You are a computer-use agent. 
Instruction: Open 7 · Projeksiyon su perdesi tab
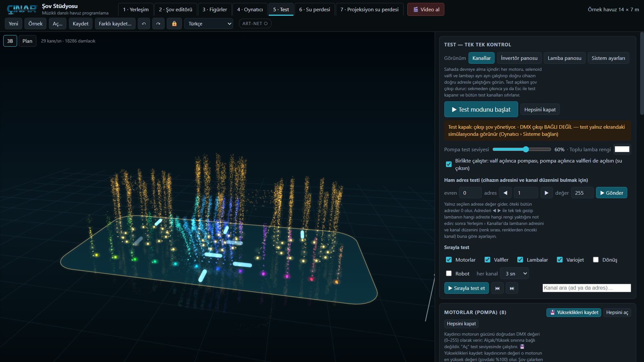[x=369, y=9]
